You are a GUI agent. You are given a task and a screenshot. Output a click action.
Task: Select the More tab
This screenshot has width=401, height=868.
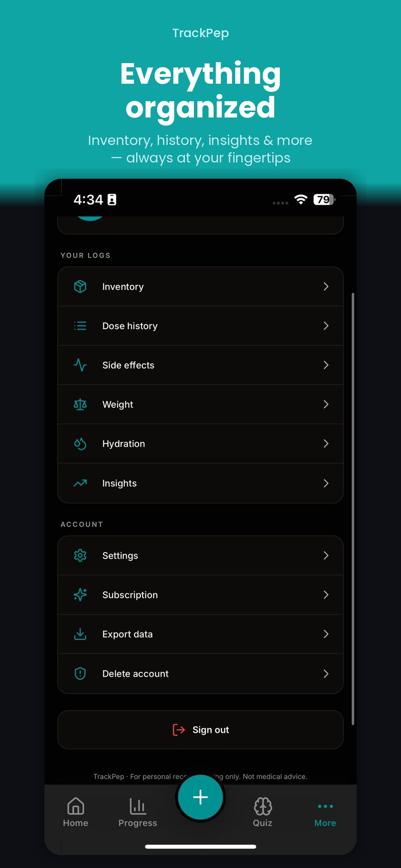[325, 812]
